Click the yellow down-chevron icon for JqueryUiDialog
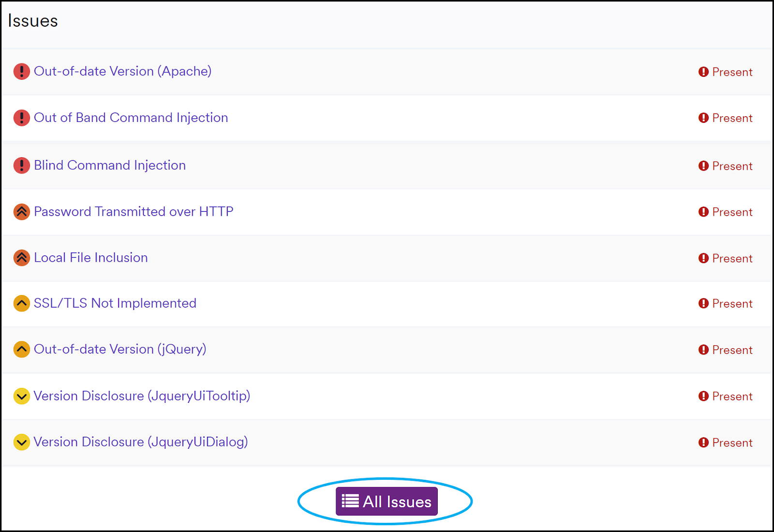 tap(21, 442)
